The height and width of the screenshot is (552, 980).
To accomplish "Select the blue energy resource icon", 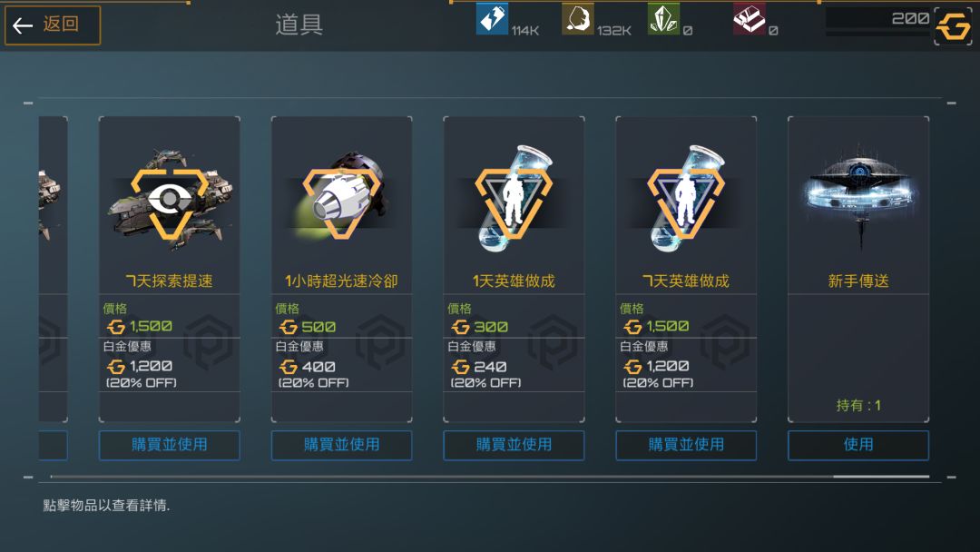I will click(x=492, y=19).
